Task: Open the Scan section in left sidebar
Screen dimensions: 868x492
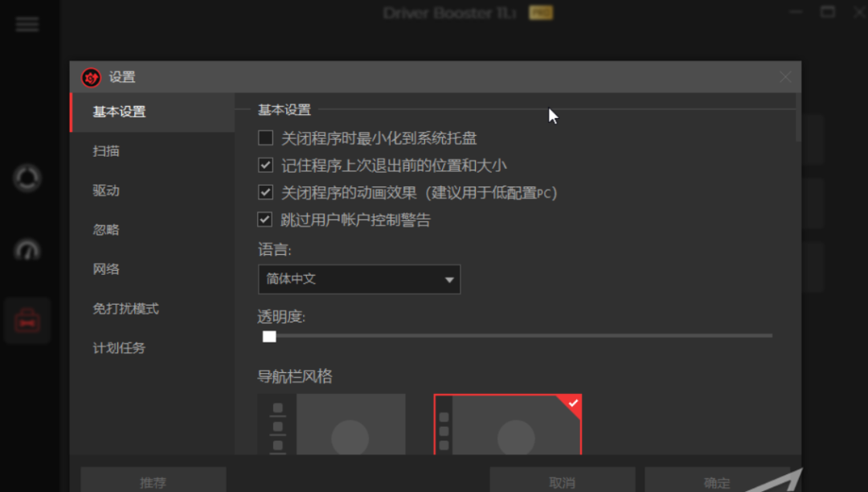Action: [27, 178]
